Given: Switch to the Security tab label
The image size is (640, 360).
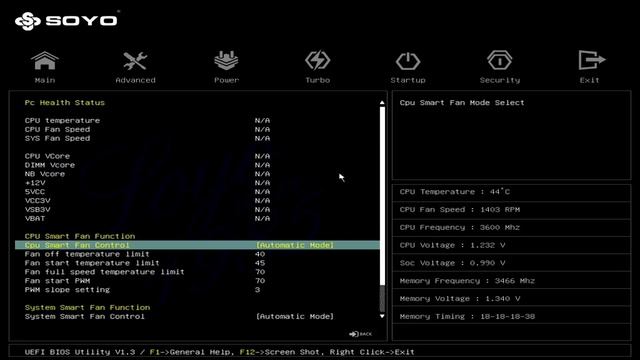Looking at the screenshot, I should 500,80.
